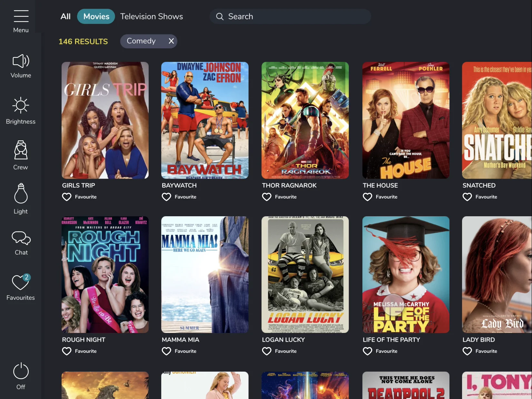Open the Volume control

(x=21, y=61)
